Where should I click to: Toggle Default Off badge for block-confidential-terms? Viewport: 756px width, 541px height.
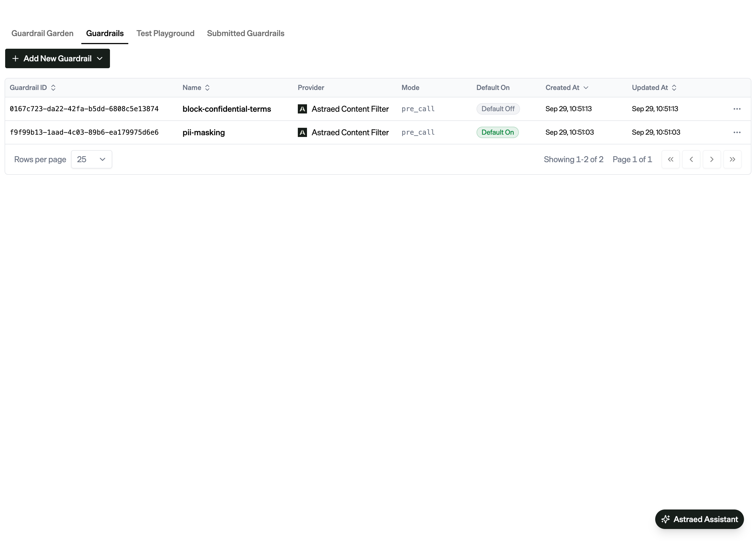click(x=498, y=109)
